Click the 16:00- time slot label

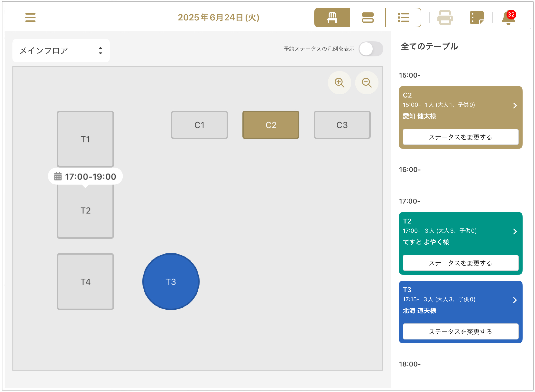point(410,170)
